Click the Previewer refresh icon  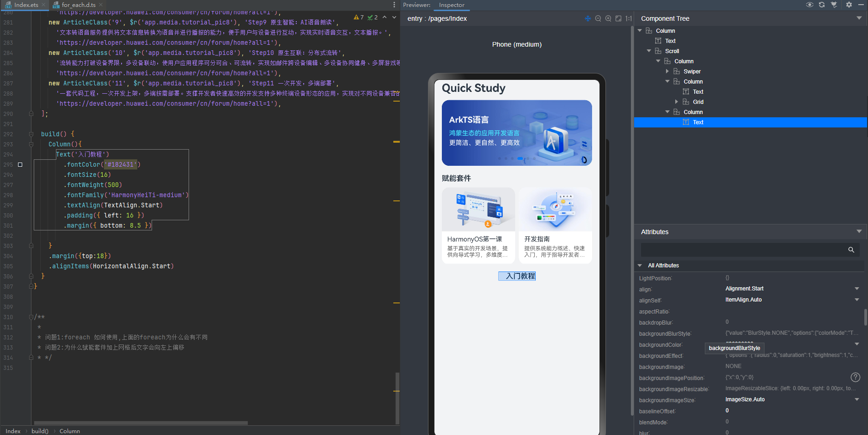(x=822, y=5)
